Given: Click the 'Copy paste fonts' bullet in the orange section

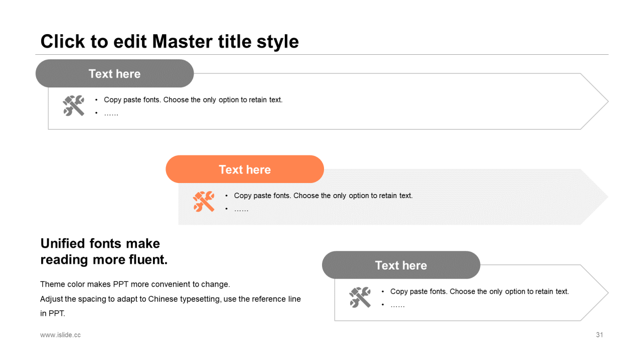Looking at the screenshot, I should pyautogui.click(x=324, y=196).
